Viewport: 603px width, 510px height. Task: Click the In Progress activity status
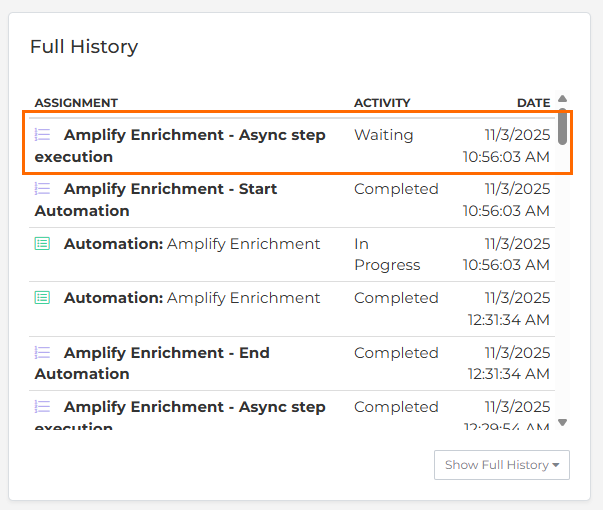tap(386, 254)
